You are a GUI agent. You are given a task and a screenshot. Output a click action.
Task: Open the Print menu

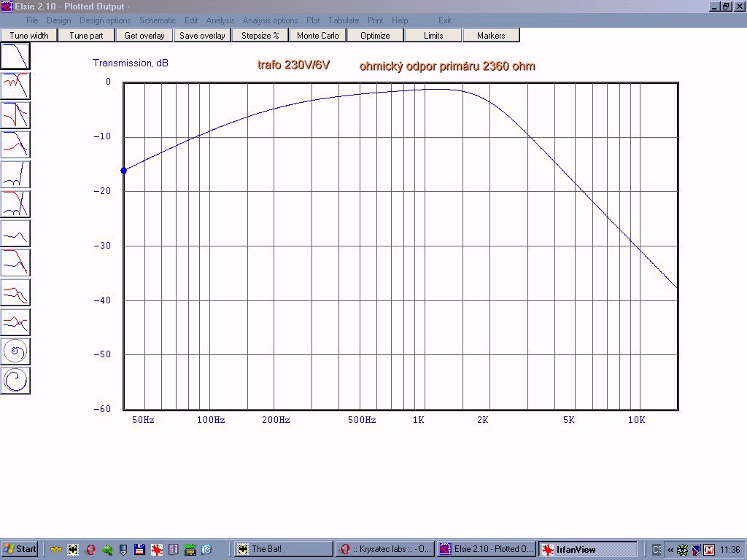[376, 20]
